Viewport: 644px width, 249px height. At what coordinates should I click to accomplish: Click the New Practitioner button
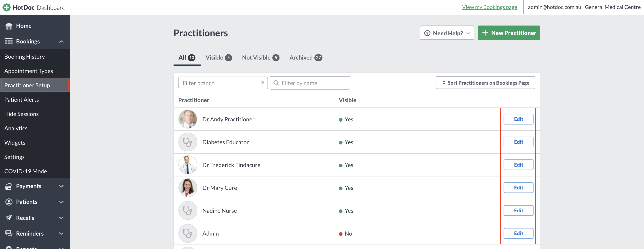[x=509, y=33]
